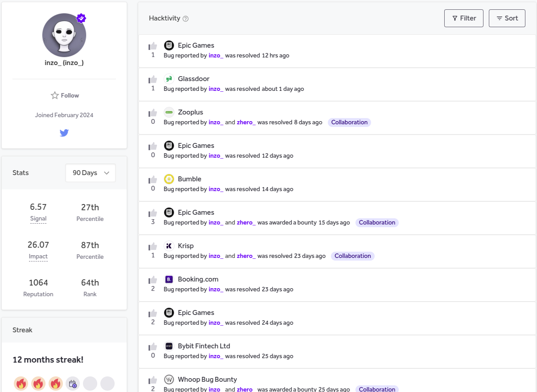Click the Zooplus program logo

169,112
